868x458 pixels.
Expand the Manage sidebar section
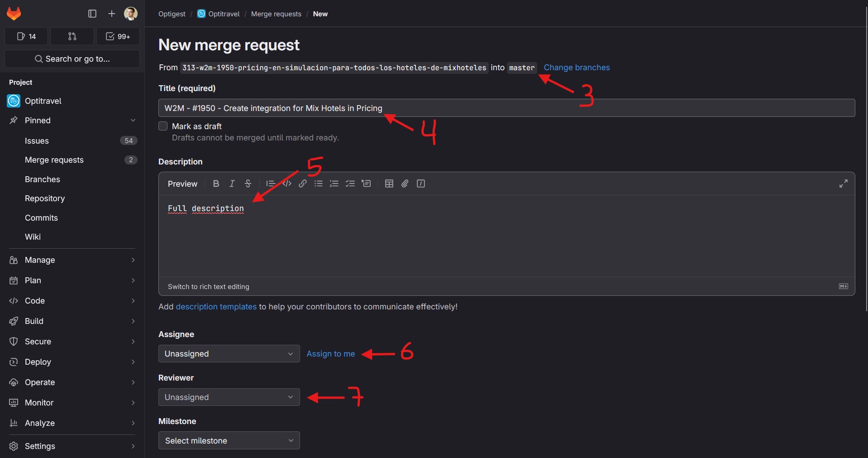tap(72, 260)
